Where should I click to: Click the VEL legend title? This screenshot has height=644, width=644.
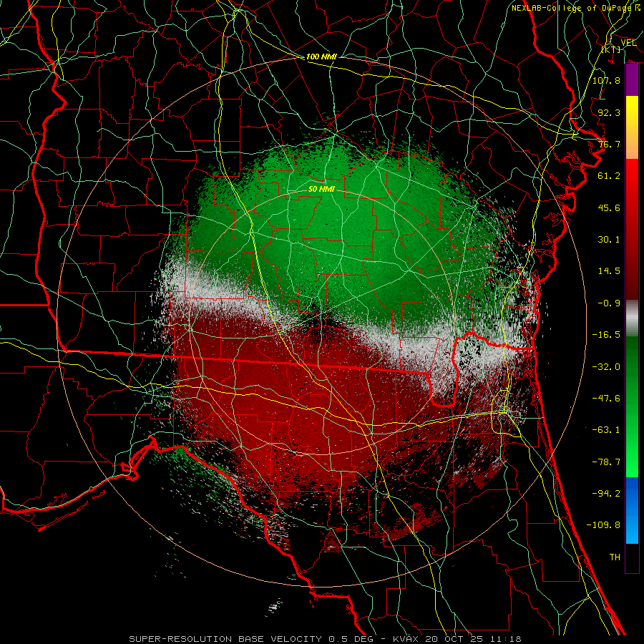pos(628,43)
